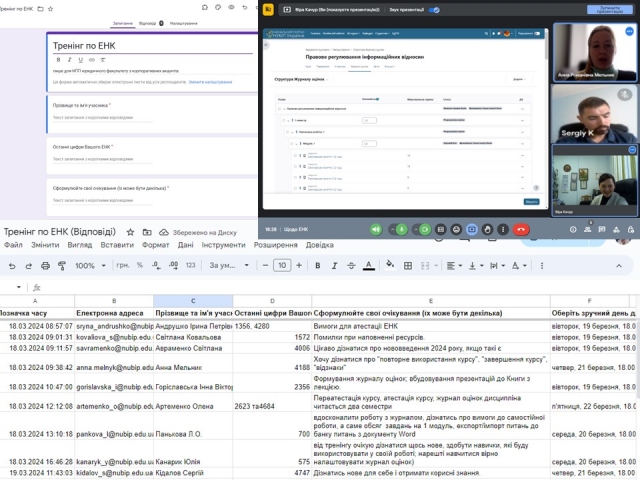Image resolution: width=640 pixels, height=480 pixels.
Task: Switch to the Налаштування tab in form
Action: pos(182,21)
